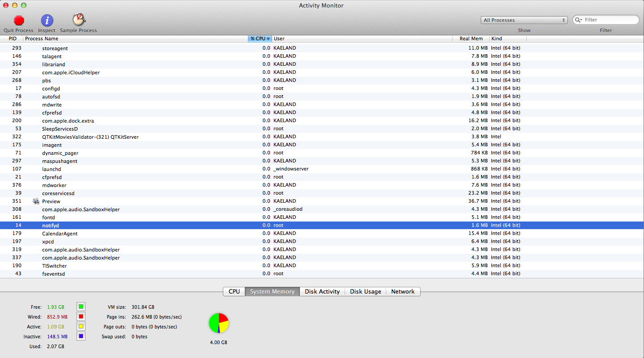This screenshot has height=358, width=644.
Task: Select the dynamic_pager process row
Action: 322,153
